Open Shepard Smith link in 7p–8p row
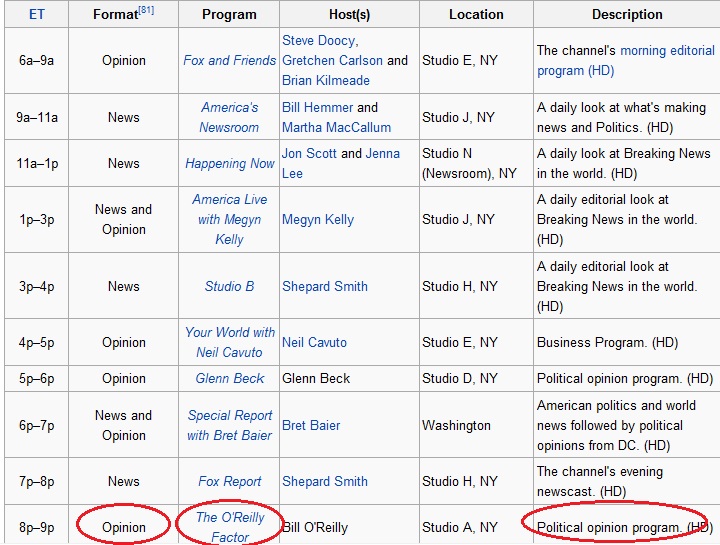Image resolution: width=720 pixels, height=545 pixels. click(325, 481)
